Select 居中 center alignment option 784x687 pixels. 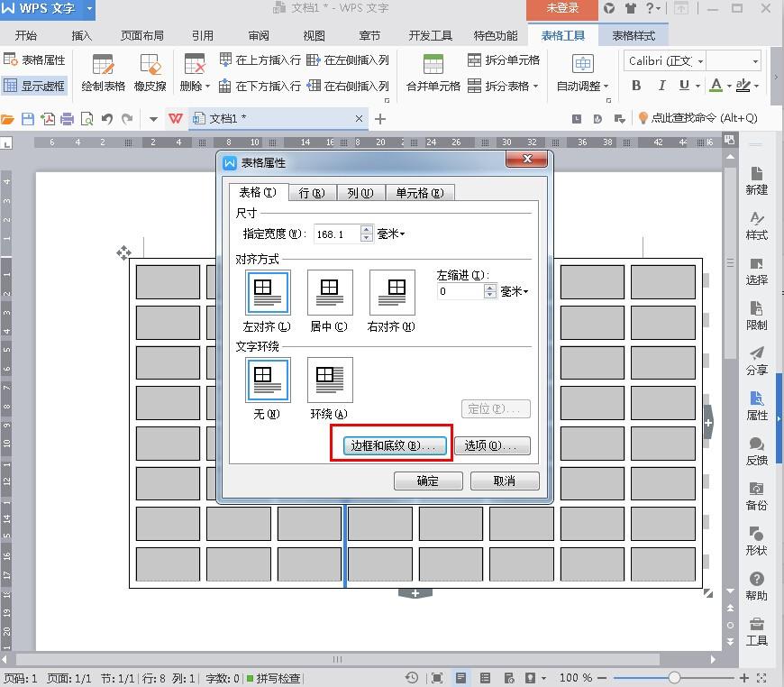[329, 293]
